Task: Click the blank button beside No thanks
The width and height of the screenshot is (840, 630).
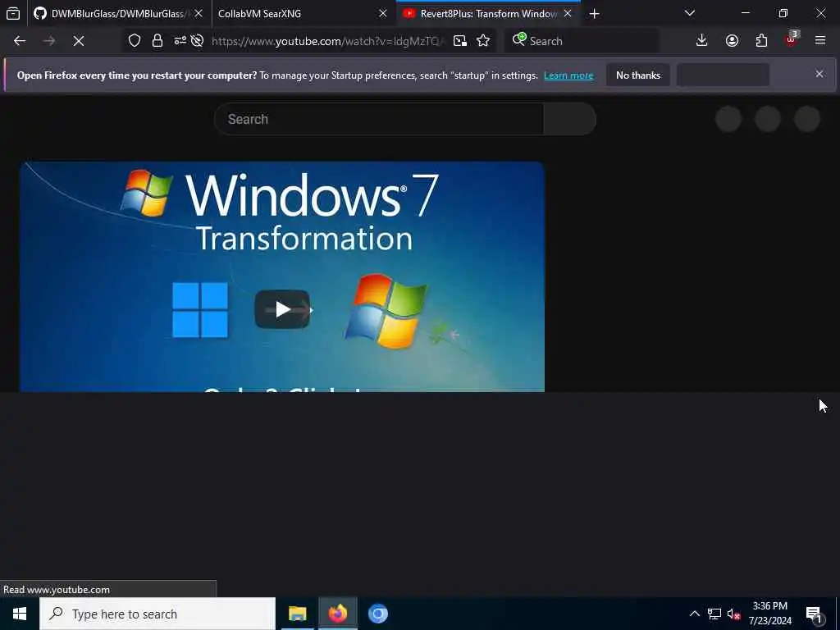Action: (724, 75)
